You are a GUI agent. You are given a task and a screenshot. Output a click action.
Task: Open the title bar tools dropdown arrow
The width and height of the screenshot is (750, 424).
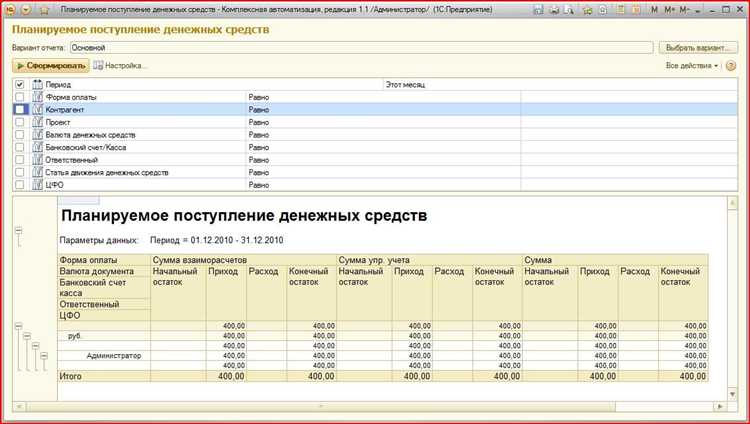pyautogui.click(x=700, y=10)
